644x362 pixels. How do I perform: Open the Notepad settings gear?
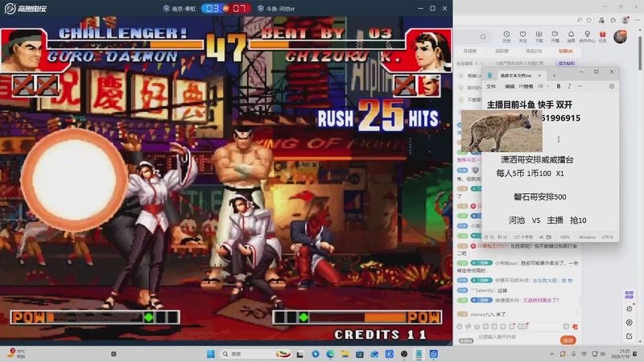click(x=612, y=86)
